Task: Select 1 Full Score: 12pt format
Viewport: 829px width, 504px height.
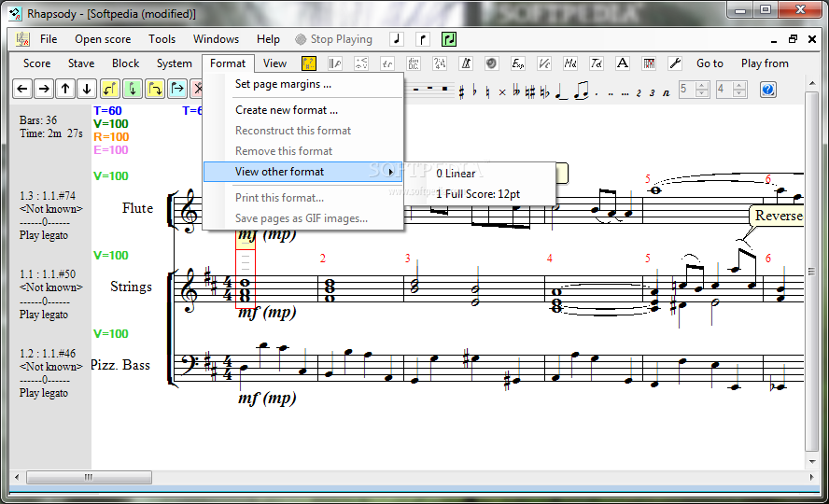Action: point(480,194)
